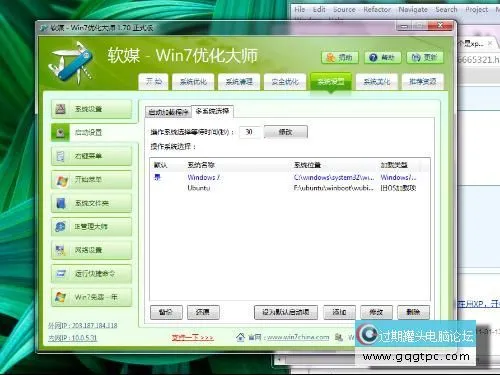Select 启动设置 in the left sidebar
This screenshot has width=500, height=375.
pyautogui.click(x=94, y=132)
